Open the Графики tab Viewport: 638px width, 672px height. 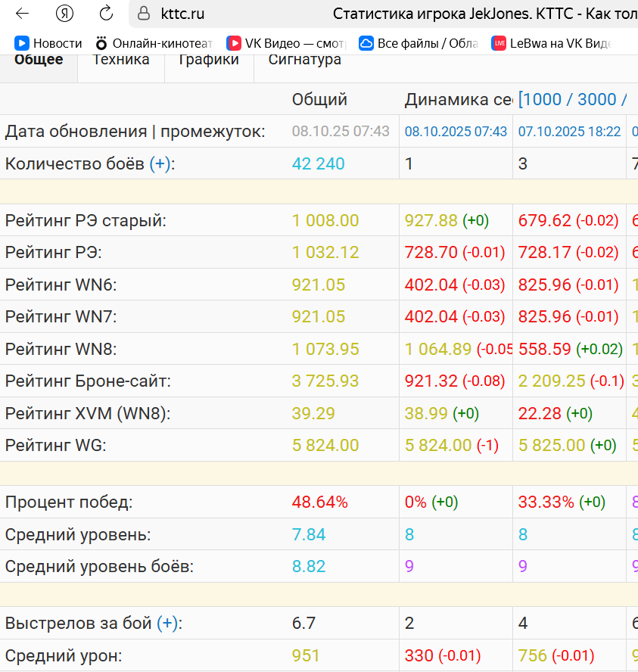click(x=209, y=60)
